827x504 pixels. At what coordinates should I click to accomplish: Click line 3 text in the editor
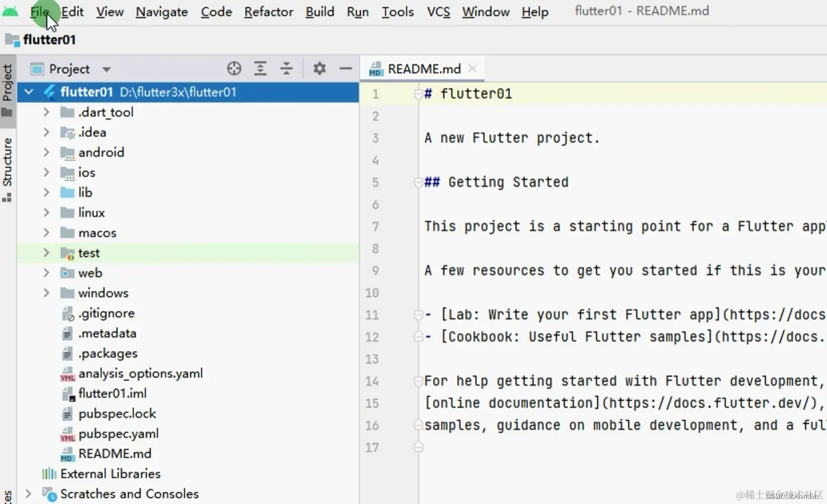(x=511, y=138)
